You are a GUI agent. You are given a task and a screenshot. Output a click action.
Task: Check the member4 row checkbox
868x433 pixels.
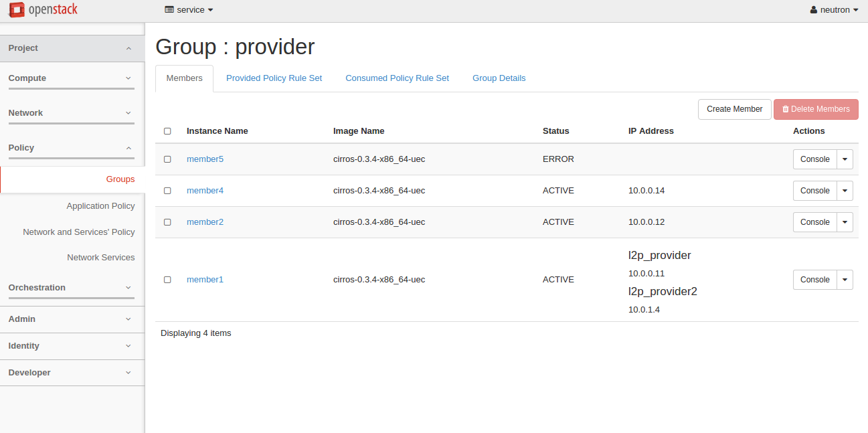(x=167, y=191)
